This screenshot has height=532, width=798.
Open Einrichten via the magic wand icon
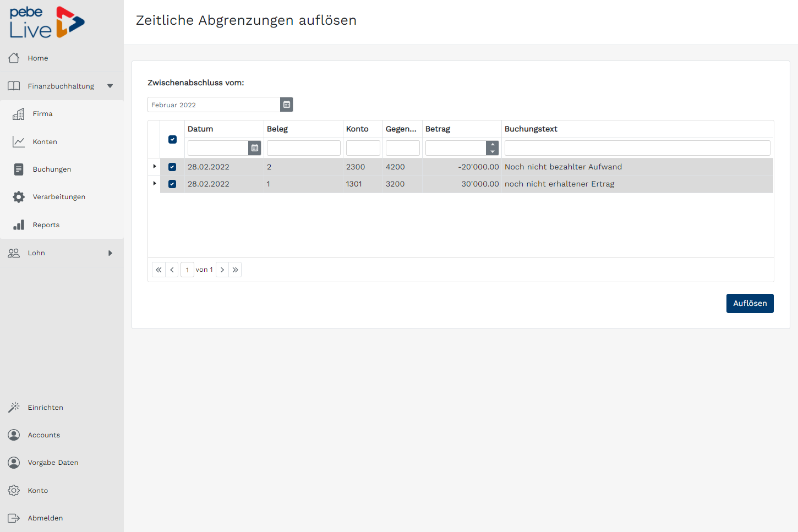pos(14,408)
